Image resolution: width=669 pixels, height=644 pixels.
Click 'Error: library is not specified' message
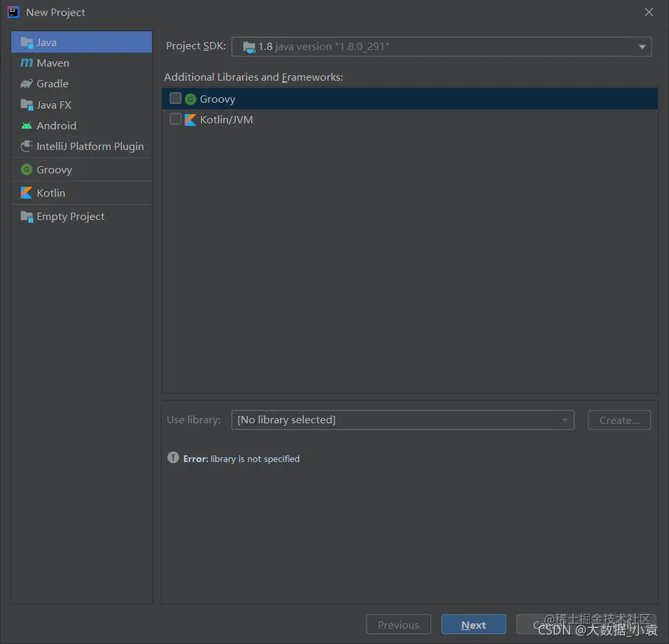pos(241,459)
